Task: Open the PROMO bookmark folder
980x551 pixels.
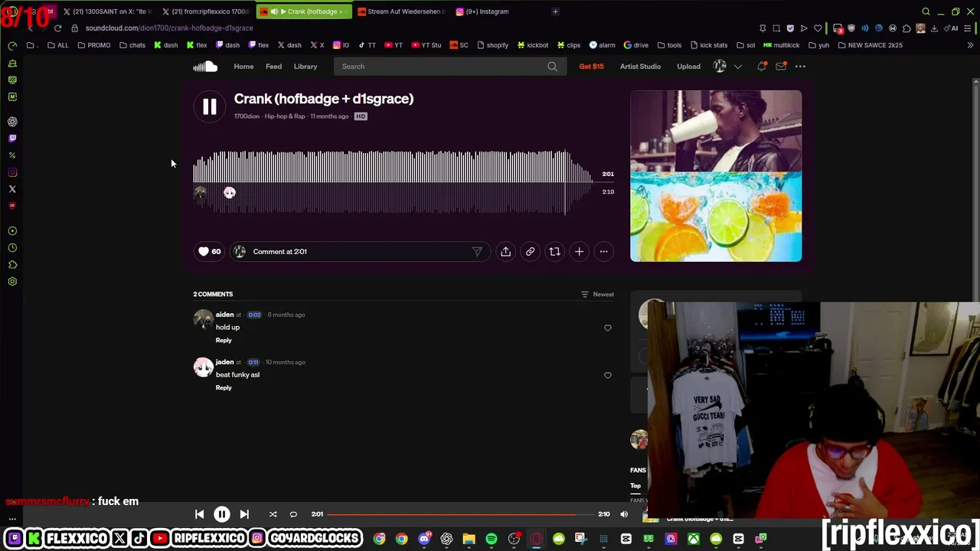Action: (94, 45)
